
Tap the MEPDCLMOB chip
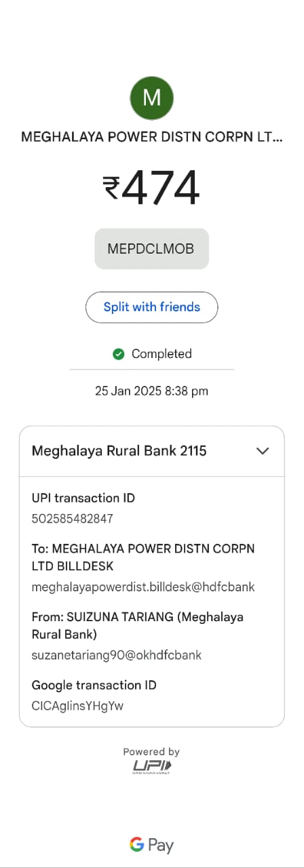pos(152,249)
